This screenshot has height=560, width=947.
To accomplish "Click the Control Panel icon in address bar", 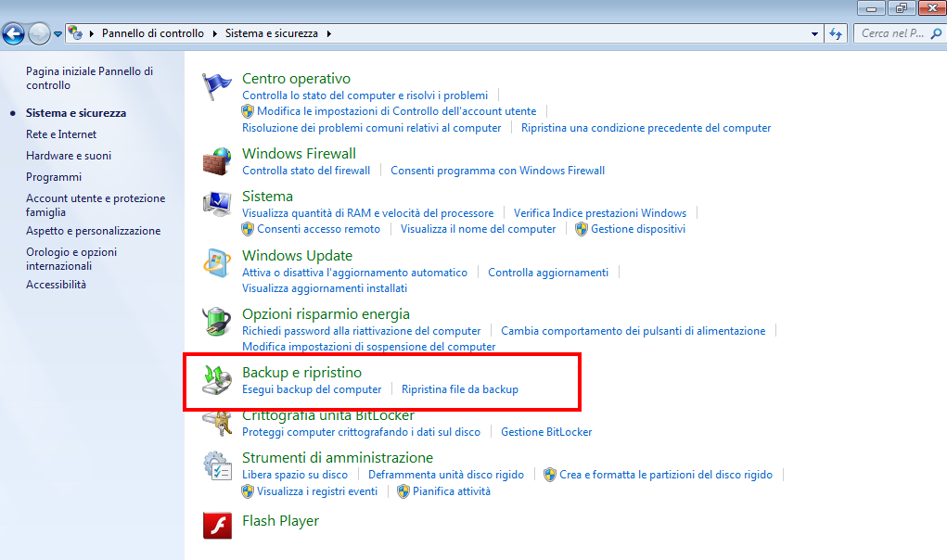I will click(75, 32).
